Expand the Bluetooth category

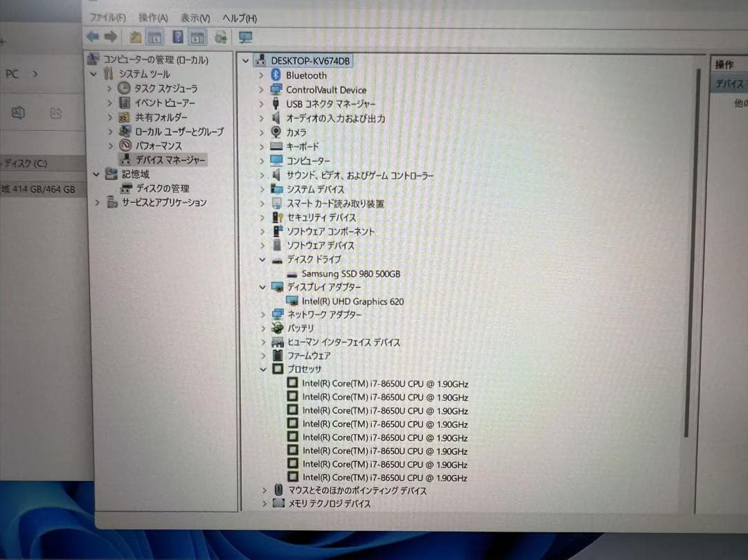pos(261,75)
